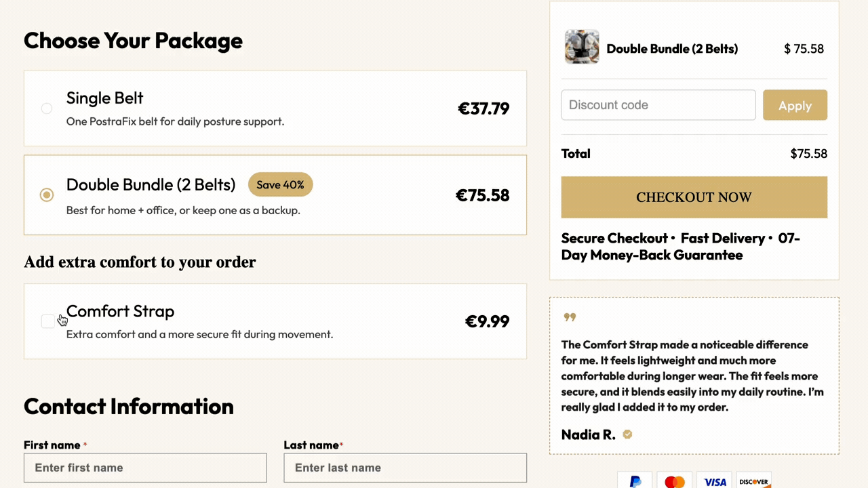Click the PayPal payment icon

635,481
